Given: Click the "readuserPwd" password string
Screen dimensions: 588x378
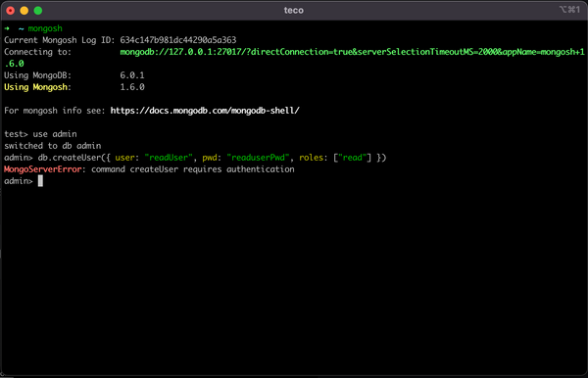Looking at the screenshot, I should point(258,158).
